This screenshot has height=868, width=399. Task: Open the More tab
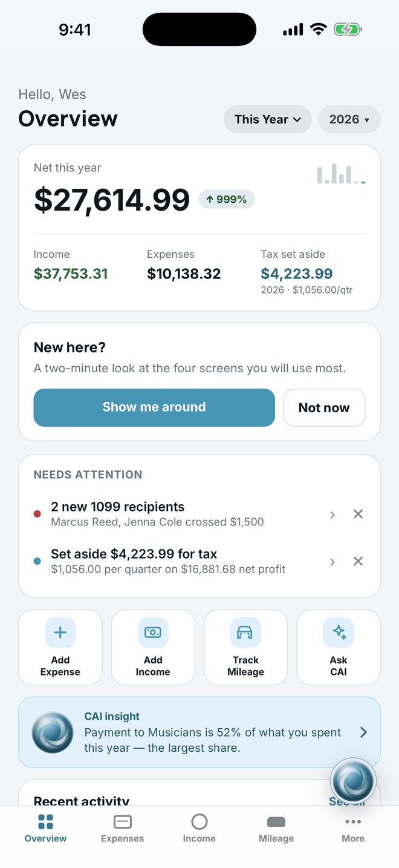click(x=353, y=829)
